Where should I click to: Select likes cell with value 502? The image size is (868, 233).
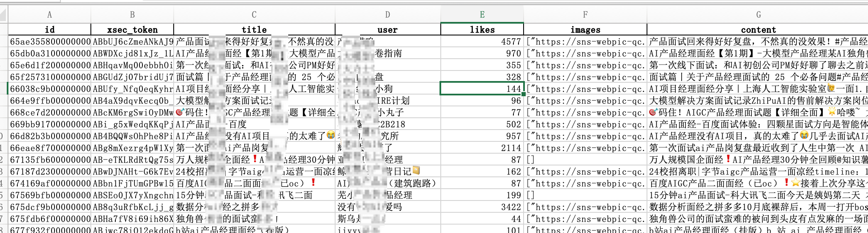click(x=482, y=124)
